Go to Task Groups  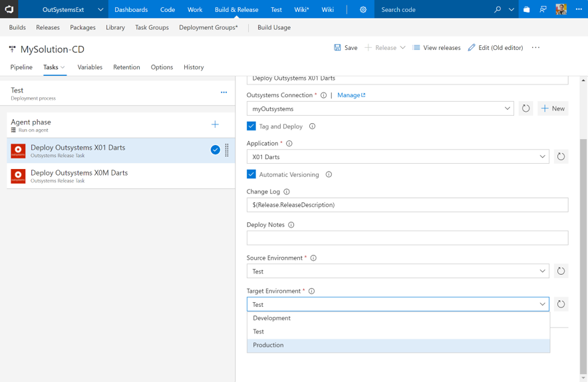click(x=152, y=27)
